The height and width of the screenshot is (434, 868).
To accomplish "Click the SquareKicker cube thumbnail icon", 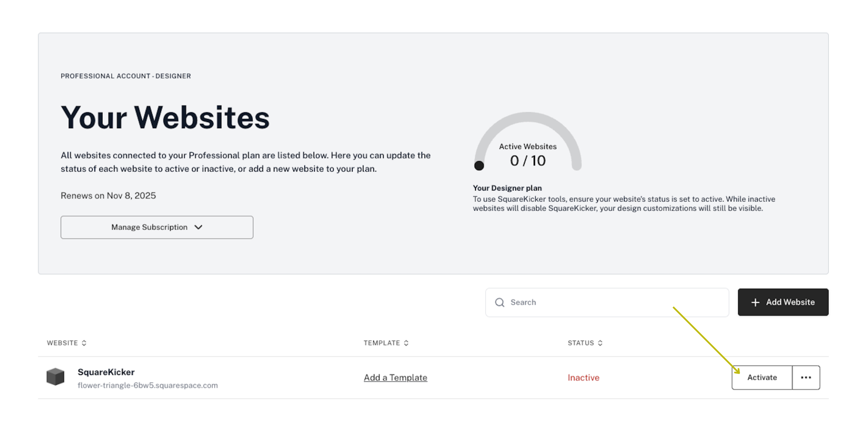I will [x=56, y=377].
